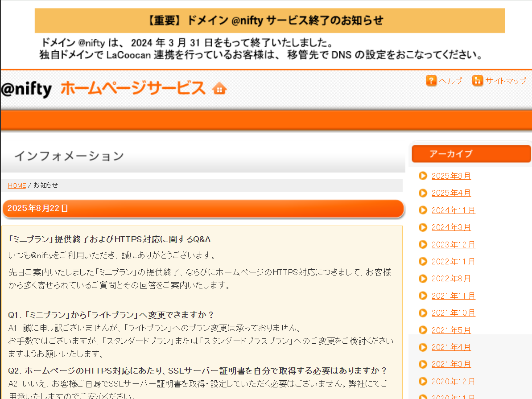Viewport: 532px width, 399px height.
Task: Open the 2024年11月 archive link
Action: tap(454, 210)
